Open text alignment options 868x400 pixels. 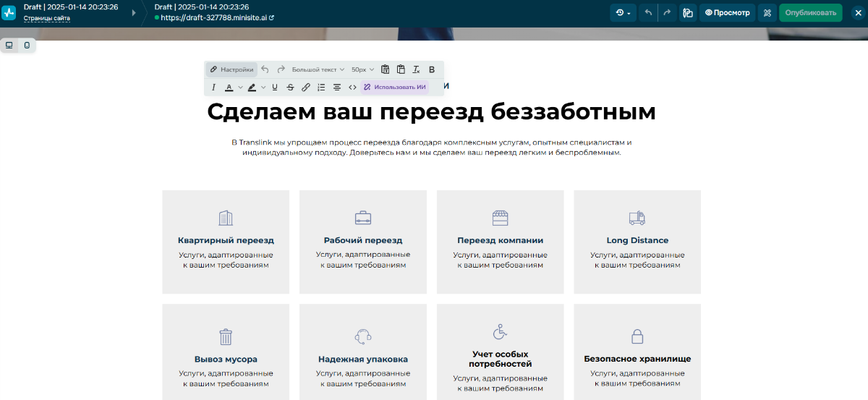click(x=337, y=88)
